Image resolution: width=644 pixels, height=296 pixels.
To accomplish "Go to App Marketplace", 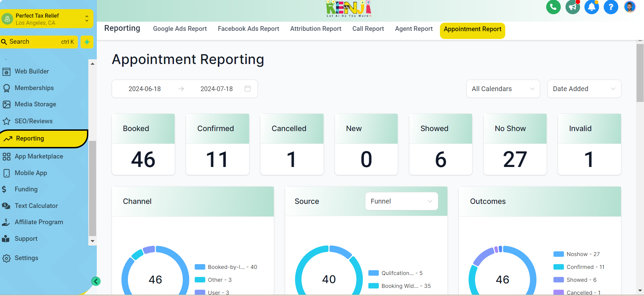I will pyautogui.click(x=39, y=156).
